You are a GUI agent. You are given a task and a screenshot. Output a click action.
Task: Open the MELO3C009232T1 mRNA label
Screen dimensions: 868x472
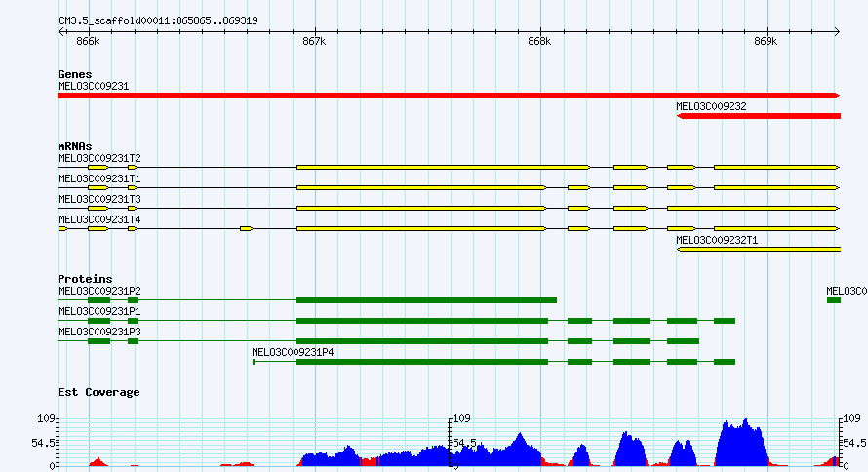tap(717, 240)
